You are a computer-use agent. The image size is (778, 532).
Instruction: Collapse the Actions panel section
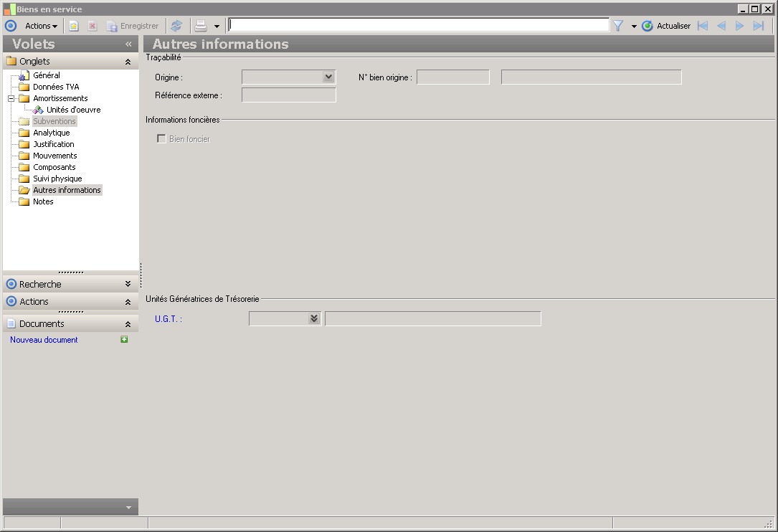128,302
